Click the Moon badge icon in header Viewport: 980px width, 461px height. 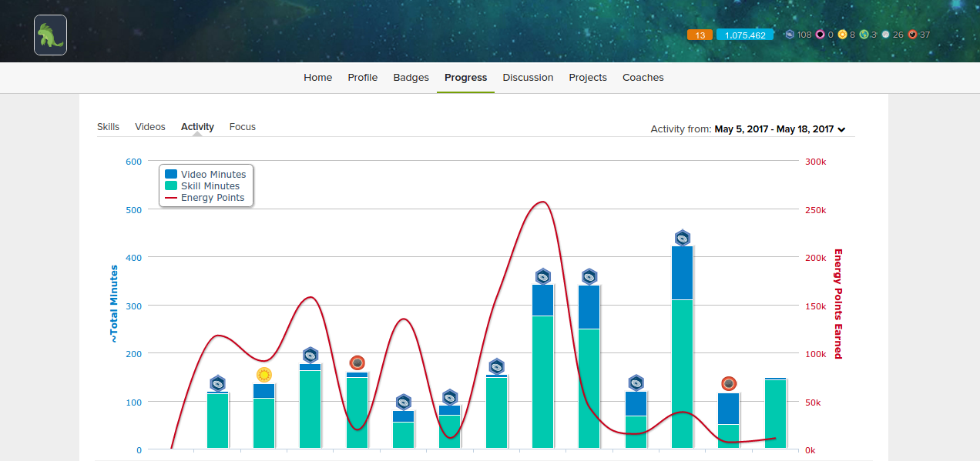point(885,35)
